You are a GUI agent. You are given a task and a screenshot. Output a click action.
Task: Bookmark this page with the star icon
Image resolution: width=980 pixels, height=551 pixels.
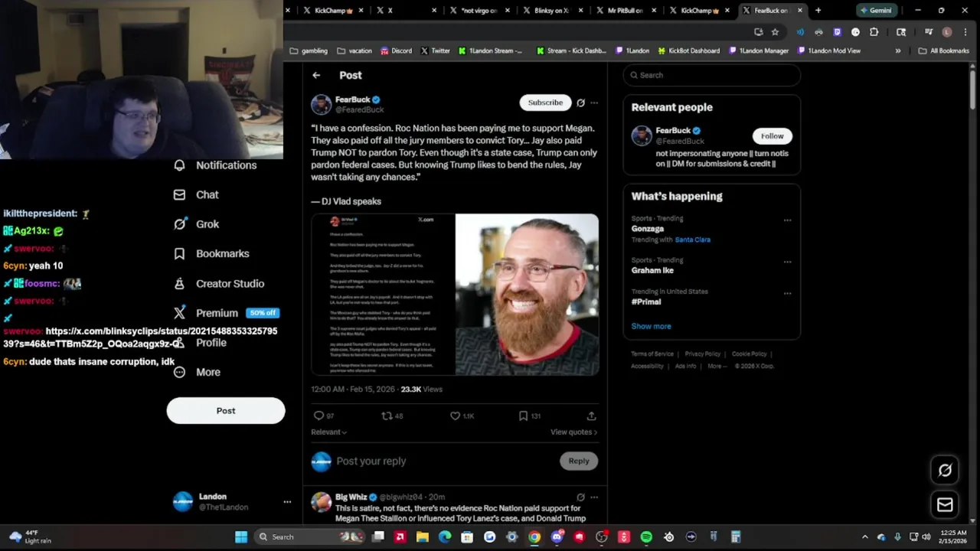pos(775,32)
